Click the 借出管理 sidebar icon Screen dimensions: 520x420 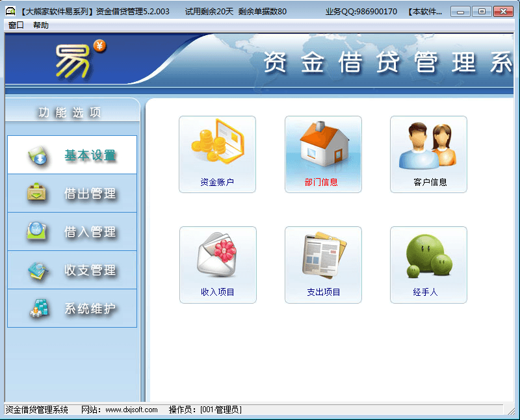(38, 194)
